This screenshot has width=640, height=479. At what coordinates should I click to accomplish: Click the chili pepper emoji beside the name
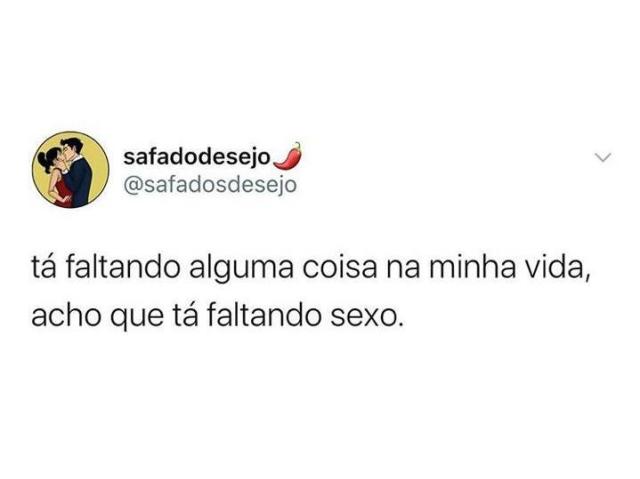pos(288,156)
